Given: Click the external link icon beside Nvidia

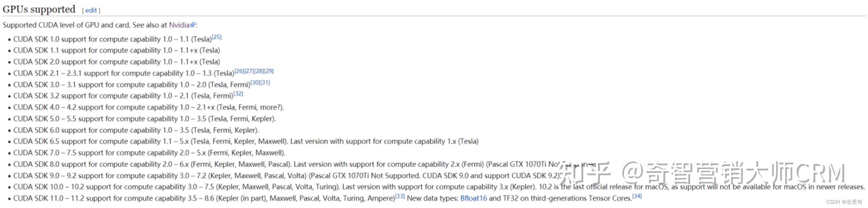Looking at the screenshot, I should [193, 25].
